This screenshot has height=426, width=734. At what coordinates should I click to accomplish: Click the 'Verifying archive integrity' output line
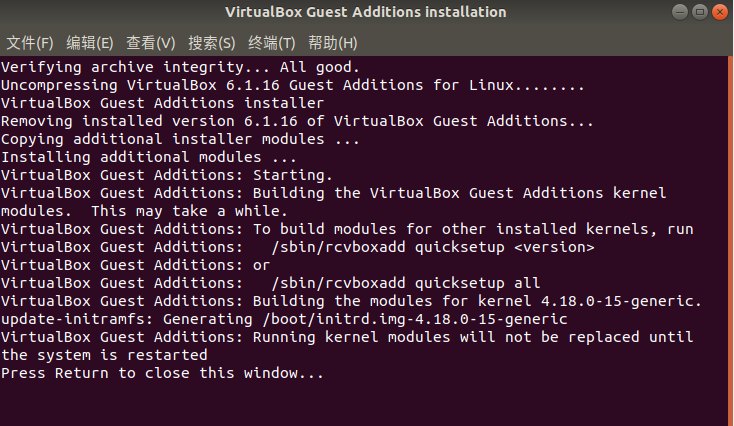click(180, 67)
